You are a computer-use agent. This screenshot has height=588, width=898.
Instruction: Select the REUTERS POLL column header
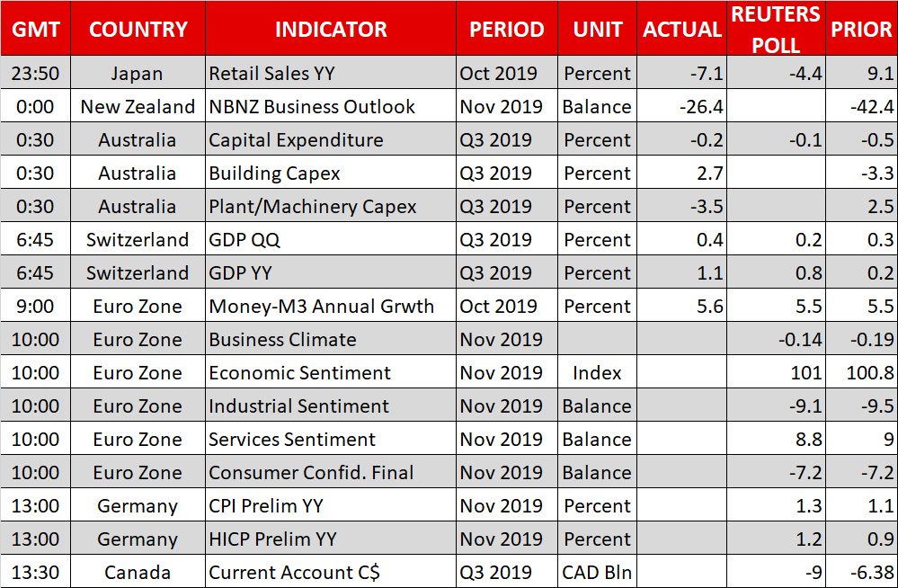(776, 29)
